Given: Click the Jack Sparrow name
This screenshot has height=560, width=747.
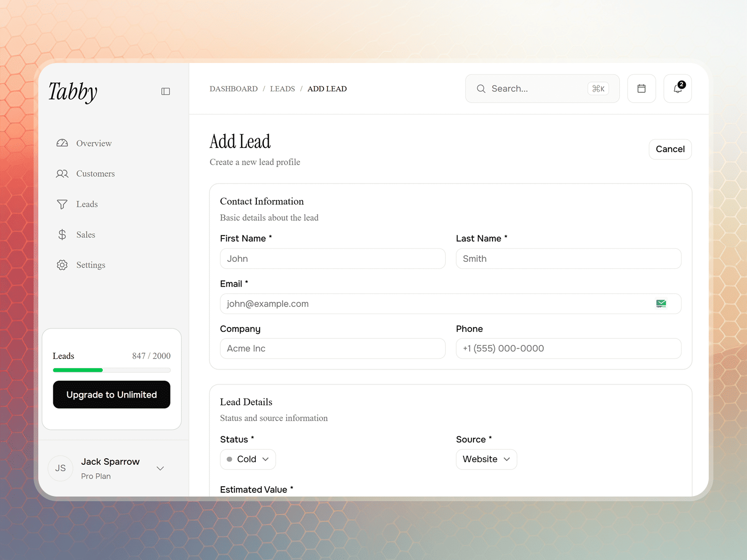Looking at the screenshot, I should click(110, 462).
